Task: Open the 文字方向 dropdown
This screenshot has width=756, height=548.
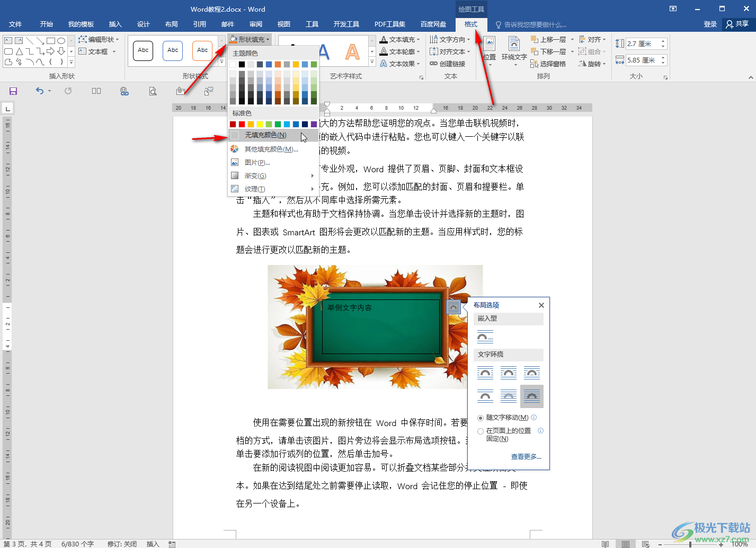Action: coord(450,39)
